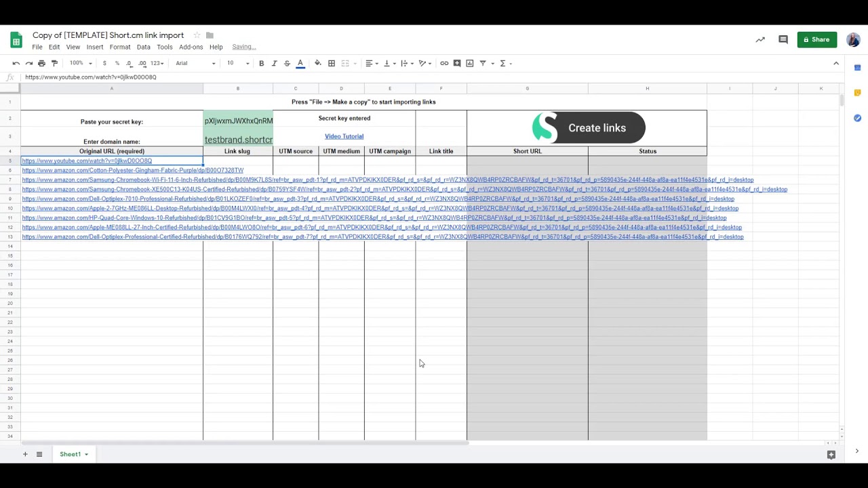Select the secret key cell pXIjwxmJWXhxQnRM
The width and height of the screenshot is (868, 488).
click(238, 119)
